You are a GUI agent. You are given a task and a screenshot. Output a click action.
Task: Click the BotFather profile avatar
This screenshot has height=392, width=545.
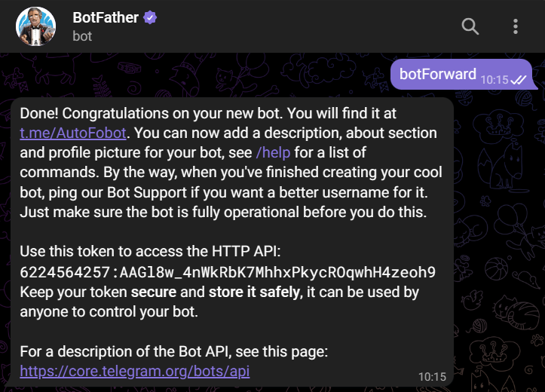point(35,26)
